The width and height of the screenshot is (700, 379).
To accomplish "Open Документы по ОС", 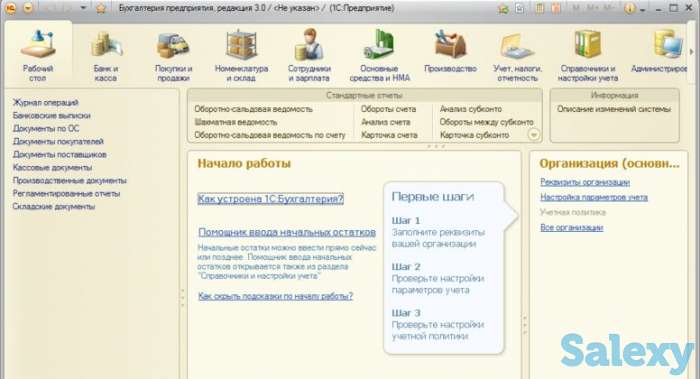I will coord(46,128).
